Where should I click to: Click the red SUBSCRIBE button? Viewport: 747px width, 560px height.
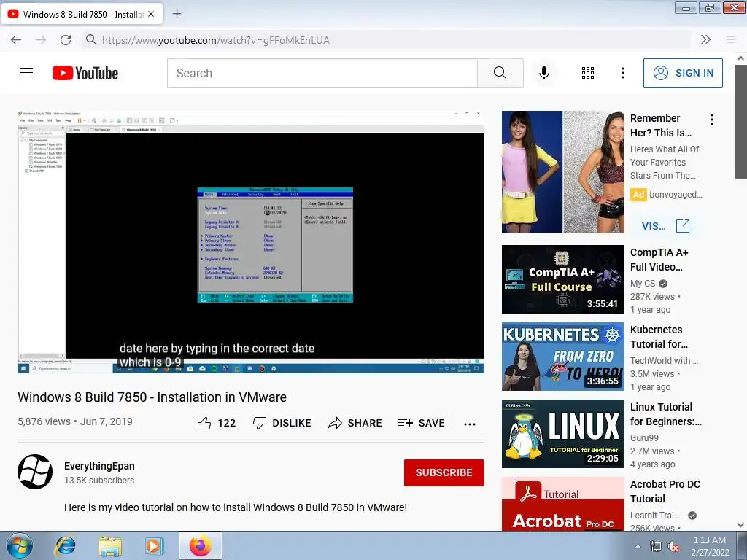[444, 472]
